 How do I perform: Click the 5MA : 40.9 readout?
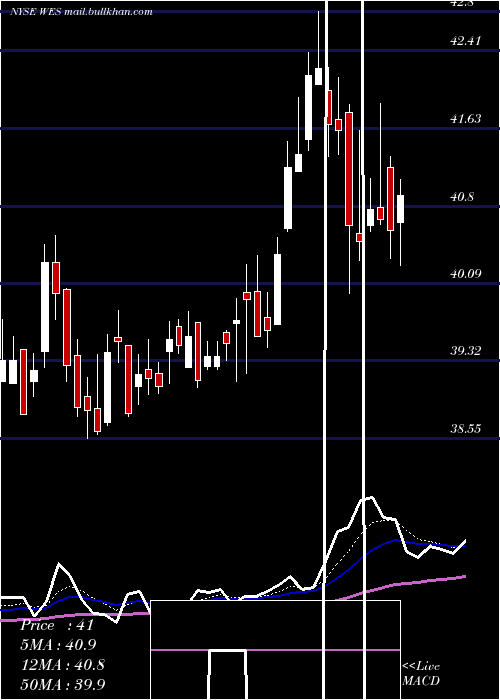pyautogui.click(x=58, y=645)
